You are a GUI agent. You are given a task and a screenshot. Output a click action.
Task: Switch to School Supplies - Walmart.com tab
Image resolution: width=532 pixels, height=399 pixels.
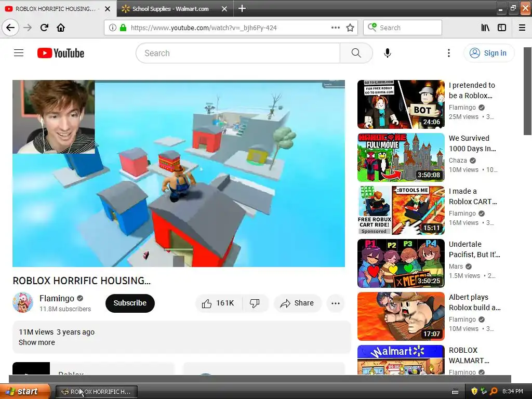coord(175,8)
